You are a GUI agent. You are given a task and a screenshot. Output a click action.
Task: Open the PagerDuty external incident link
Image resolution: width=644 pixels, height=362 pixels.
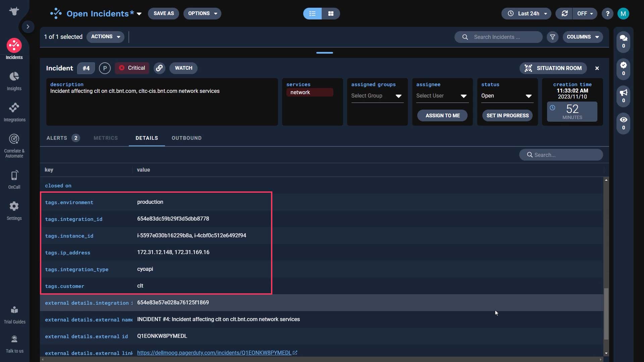[214, 352]
